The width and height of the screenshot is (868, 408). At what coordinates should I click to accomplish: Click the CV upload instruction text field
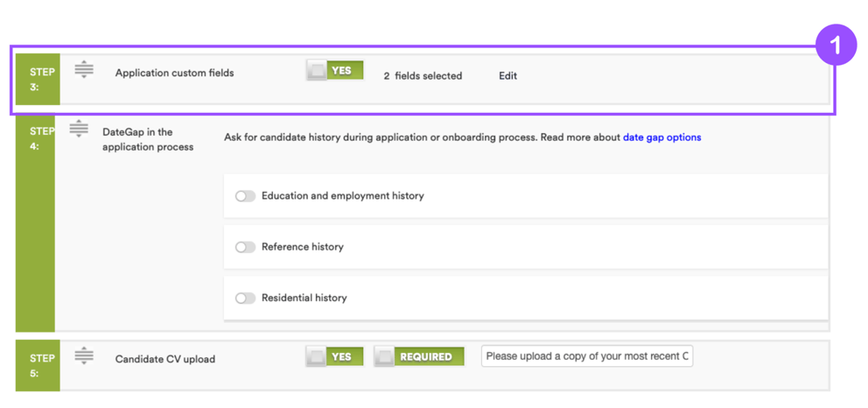pos(587,356)
